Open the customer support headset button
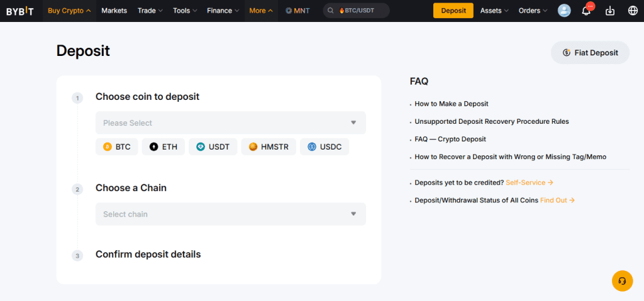The height and width of the screenshot is (301, 644). (622, 282)
